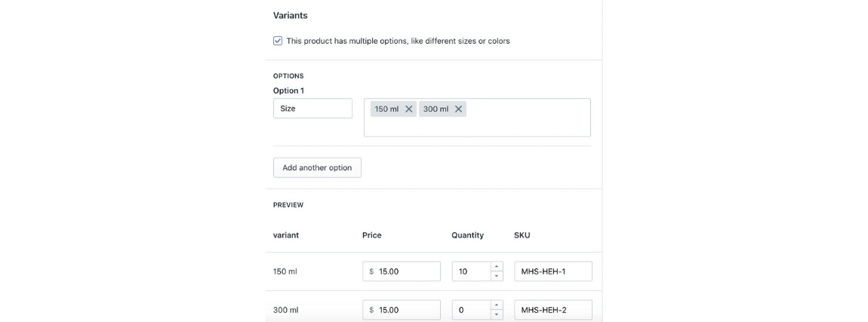Click the dollar sign in the 150 ml price field
The width and height of the screenshot is (868, 322).
click(371, 271)
